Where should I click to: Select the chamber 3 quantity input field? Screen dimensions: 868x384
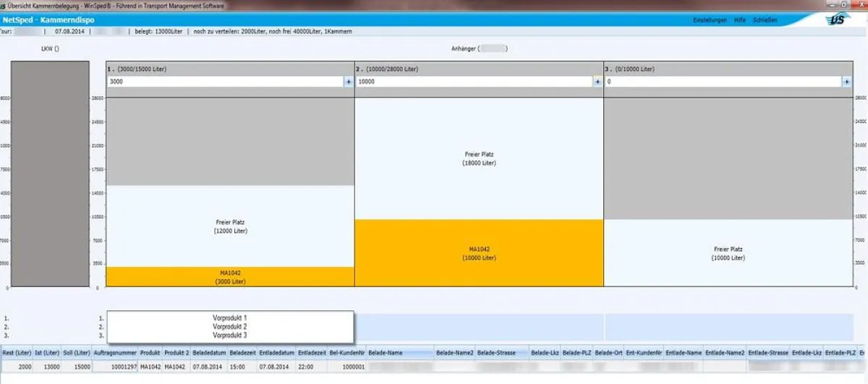click(722, 82)
